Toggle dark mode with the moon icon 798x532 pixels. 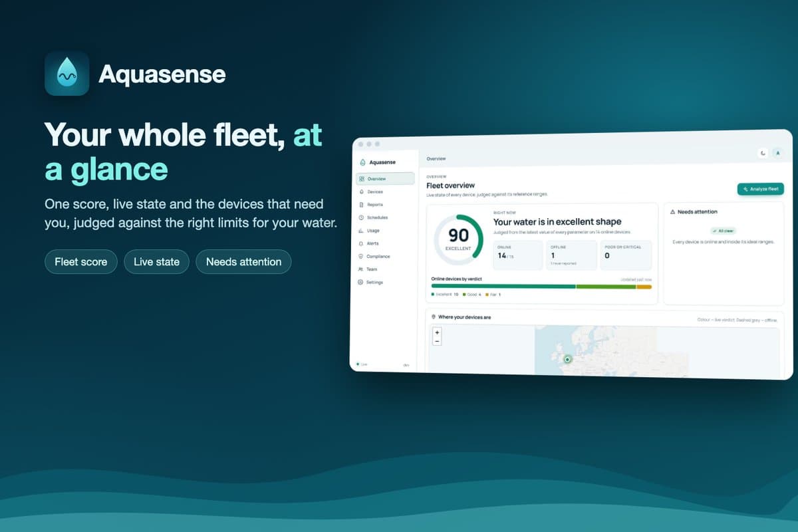(763, 153)
